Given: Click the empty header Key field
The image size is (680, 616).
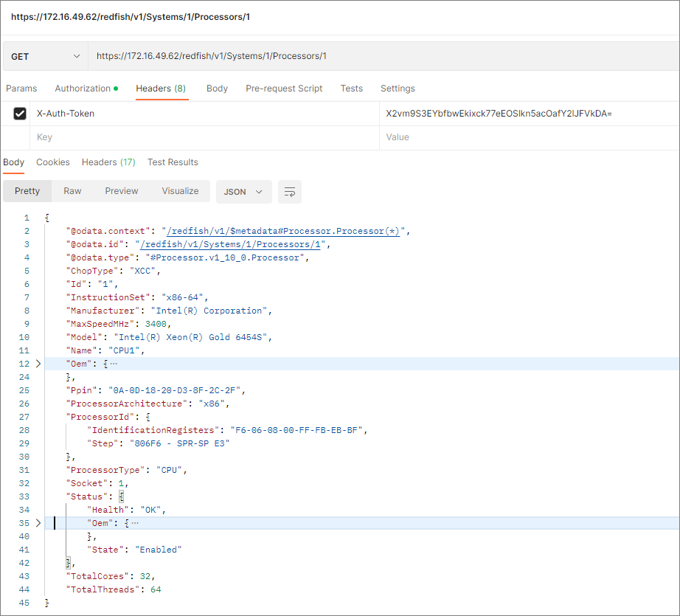Looking at the screenshot, I should point(205,137).
